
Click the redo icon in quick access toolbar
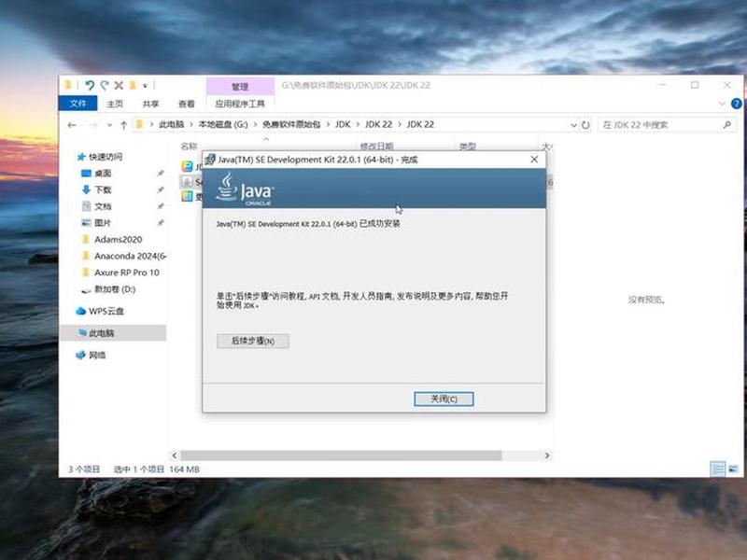[x=105, y=85]
